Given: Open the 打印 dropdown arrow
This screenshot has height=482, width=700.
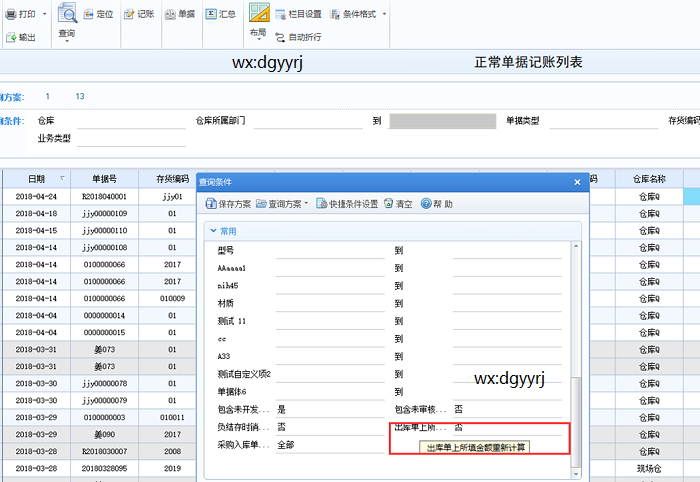Looking at the screenshot, I should click(44, 14).
